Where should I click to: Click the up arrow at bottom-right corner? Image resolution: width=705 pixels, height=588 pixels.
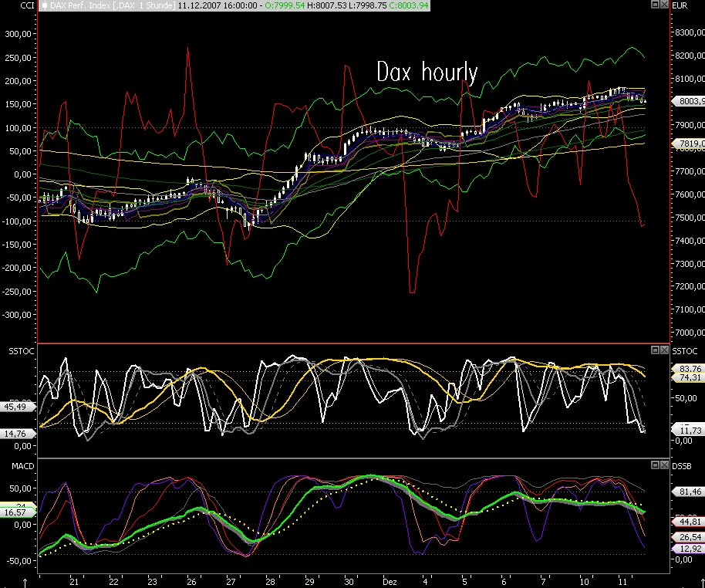tap(702, 583)
